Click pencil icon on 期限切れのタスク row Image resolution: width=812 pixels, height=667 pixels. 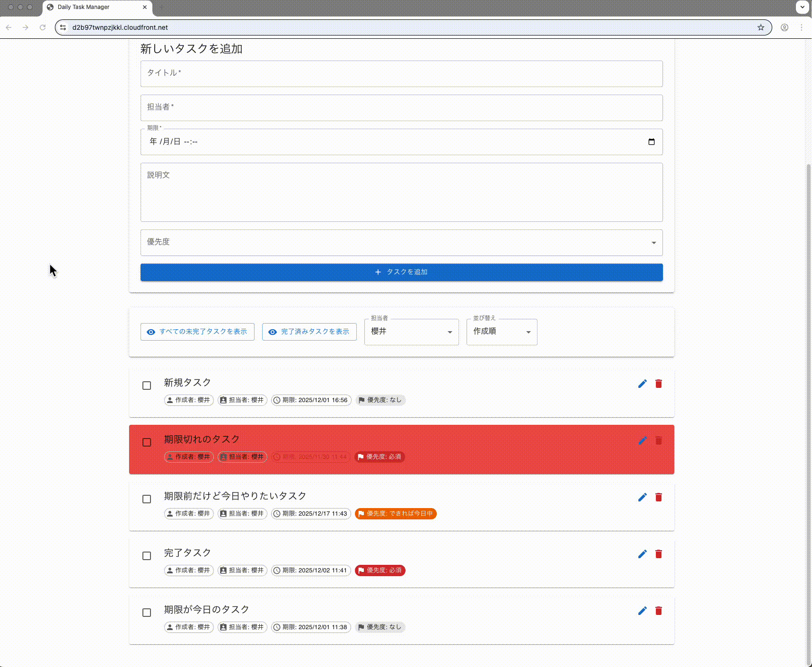click(642, 440)
